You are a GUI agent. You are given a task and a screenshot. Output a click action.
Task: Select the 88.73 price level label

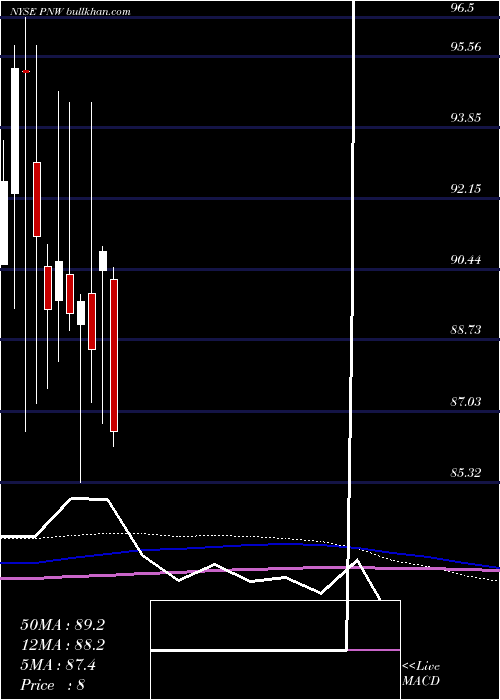466,330
